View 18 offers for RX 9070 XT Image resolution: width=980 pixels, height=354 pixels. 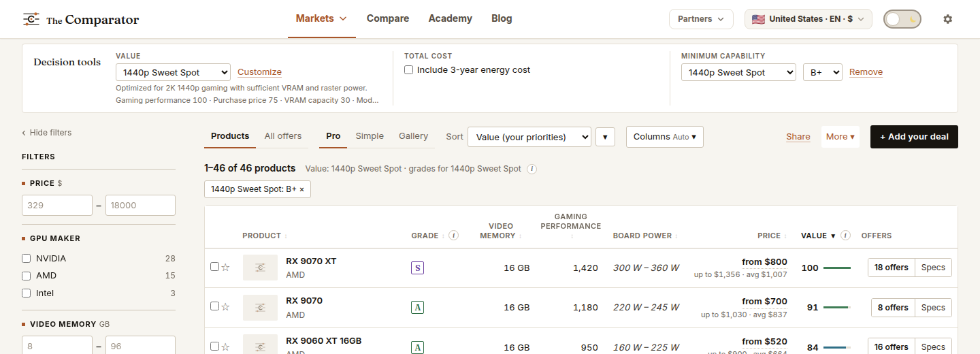[x=892, y=268]
